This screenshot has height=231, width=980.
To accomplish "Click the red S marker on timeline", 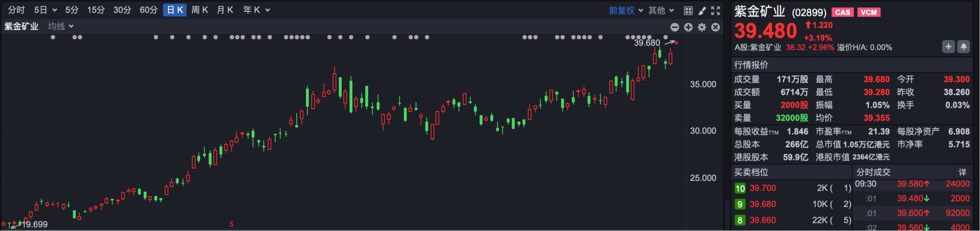I will [231, 224].
